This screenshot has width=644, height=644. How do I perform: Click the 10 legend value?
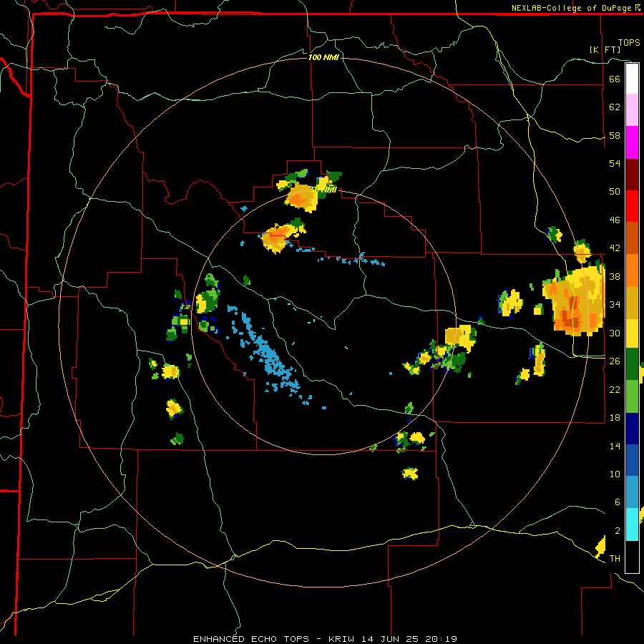(x=615, y=474)
